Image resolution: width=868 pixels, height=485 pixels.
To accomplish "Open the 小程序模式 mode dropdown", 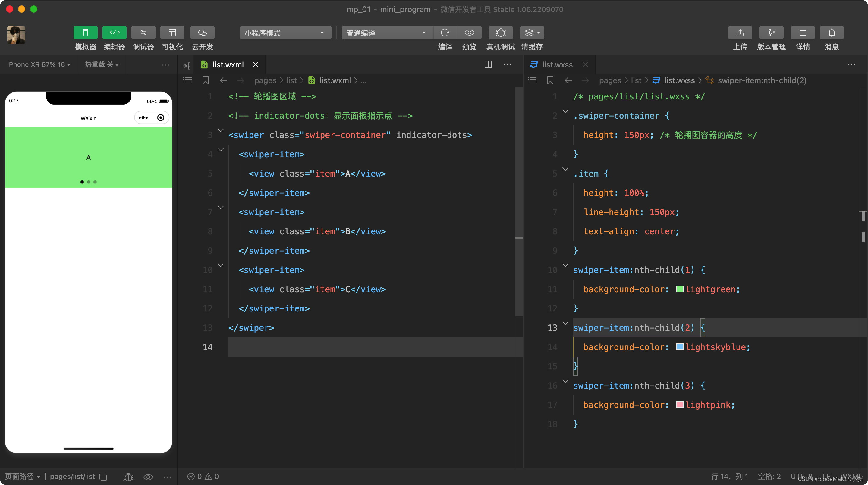I will pos(285,33).
